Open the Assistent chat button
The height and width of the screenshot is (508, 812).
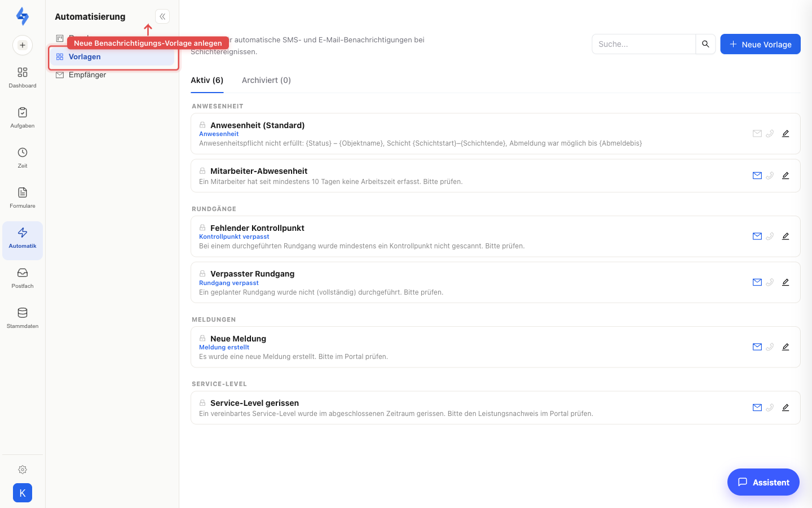tap(764, 482)
